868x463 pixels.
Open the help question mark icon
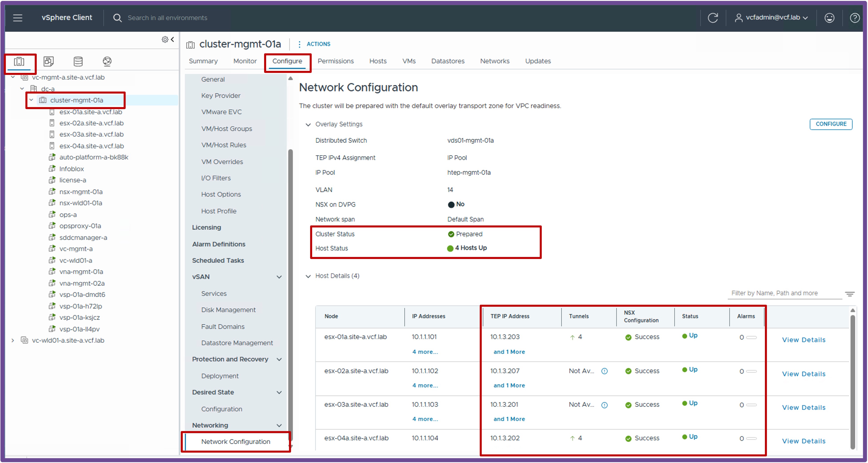[x=854, y=18]
